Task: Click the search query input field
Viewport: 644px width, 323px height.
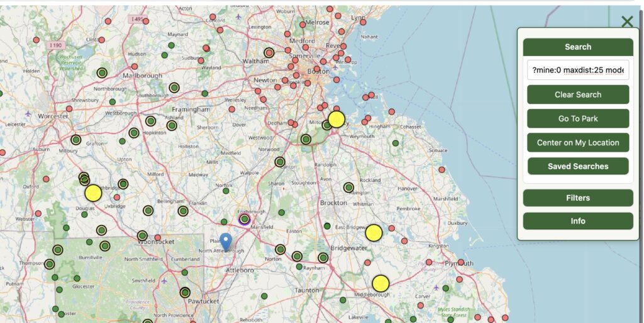Action: 578,71
